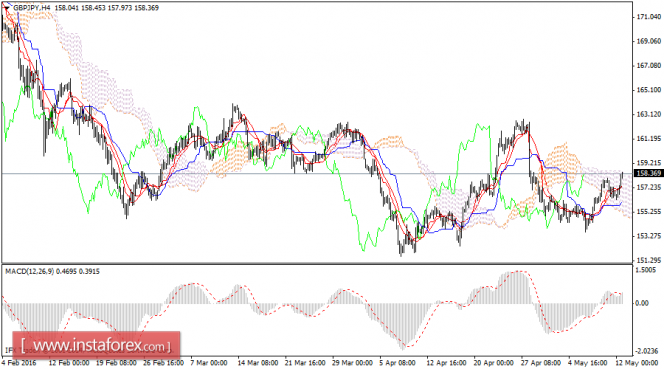Click MACD scale value 1.5005
Viewport: 664px width, 369px height.
(647, 270)
